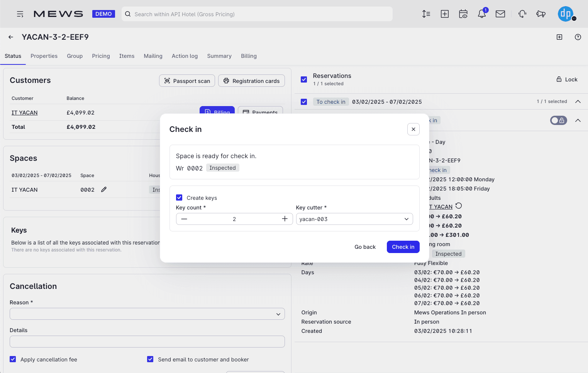Screen dimensions: 588x373
Task: Uncheck the Create keys checkbox
Action: pos(179,197)
